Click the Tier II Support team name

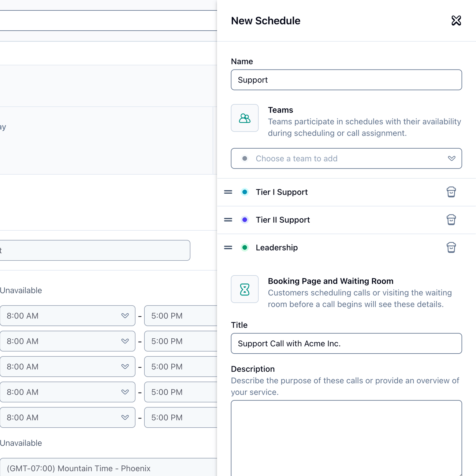[283, 220]
